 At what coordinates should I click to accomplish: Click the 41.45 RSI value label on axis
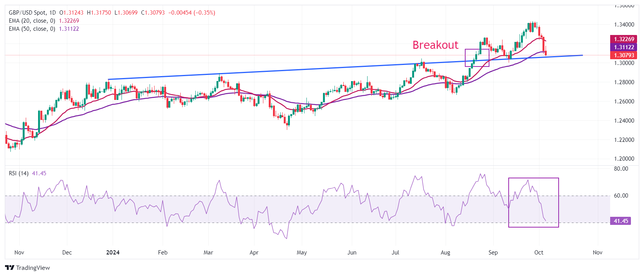(621, 221)
